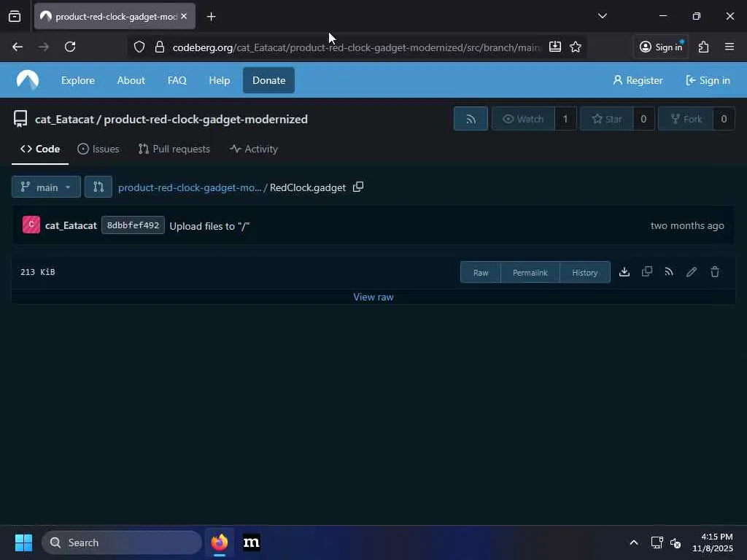Open the Pull requests tab
The height and width of the screenshot is (560, 747).
[174, 149]
